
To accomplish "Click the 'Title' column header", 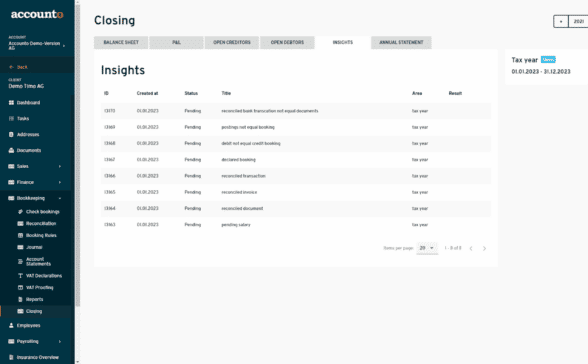I will click(x=226, y=93).
